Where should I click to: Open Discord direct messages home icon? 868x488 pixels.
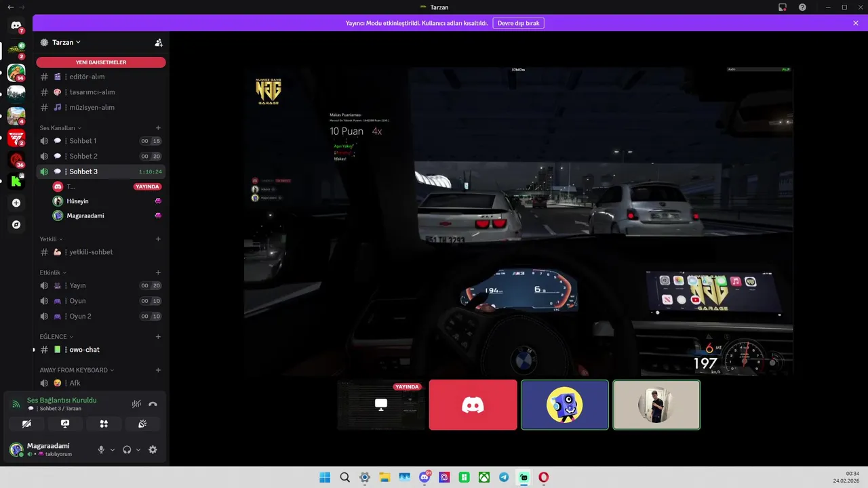(x=16, y=26)
